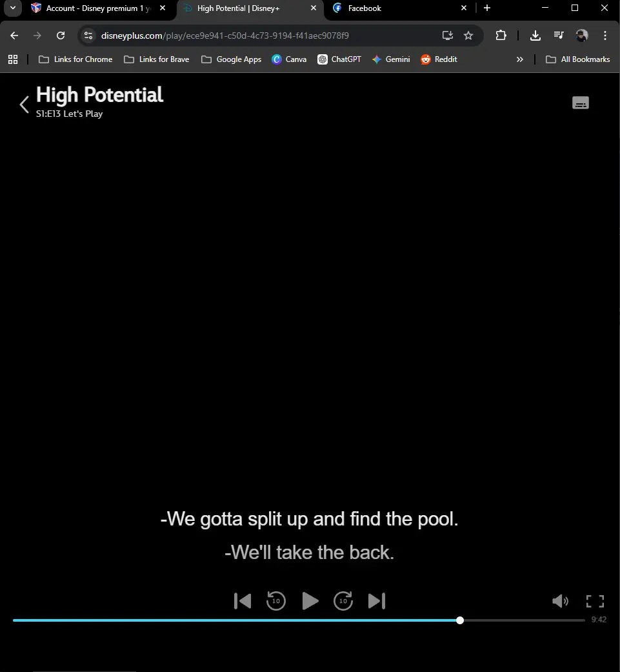This screenshot has width=620, height=672.
Task: Click the High Potential title text
Action: [x=100, y=95]
